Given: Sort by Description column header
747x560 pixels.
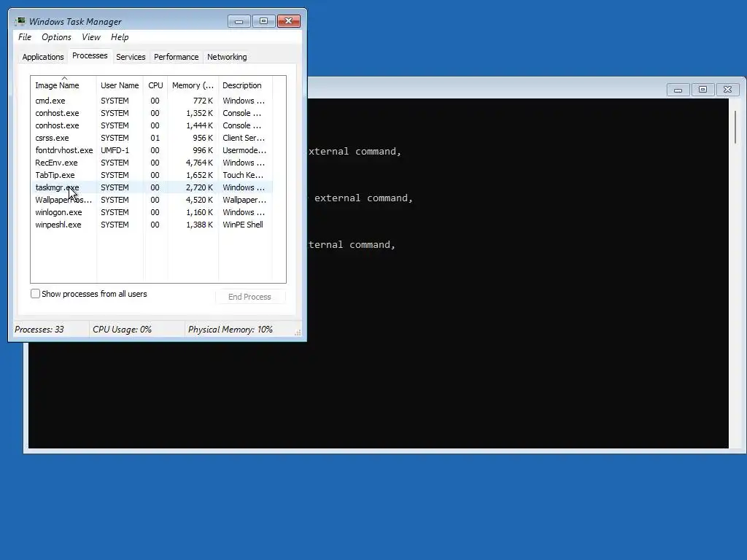Looking at the screenshot, I should tap(245, 85).
